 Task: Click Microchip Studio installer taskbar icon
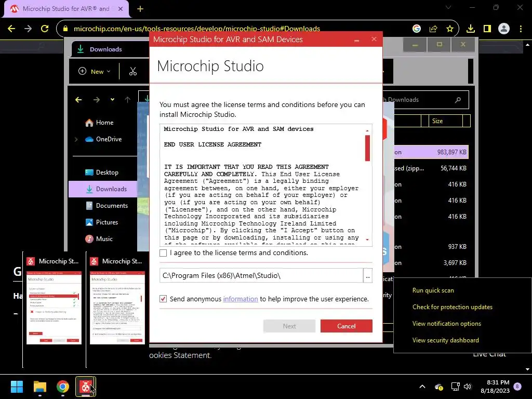click(86, 387)
